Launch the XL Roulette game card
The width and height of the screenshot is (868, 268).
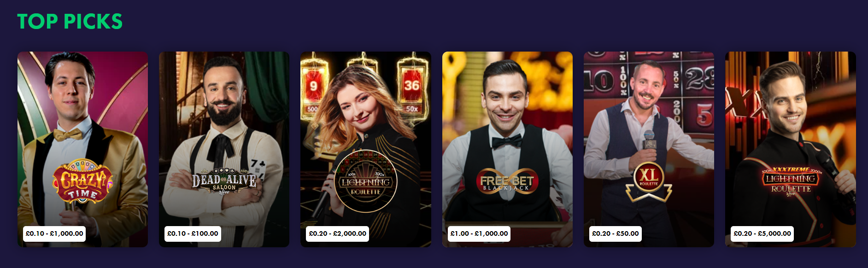click(x=649, y=149)
